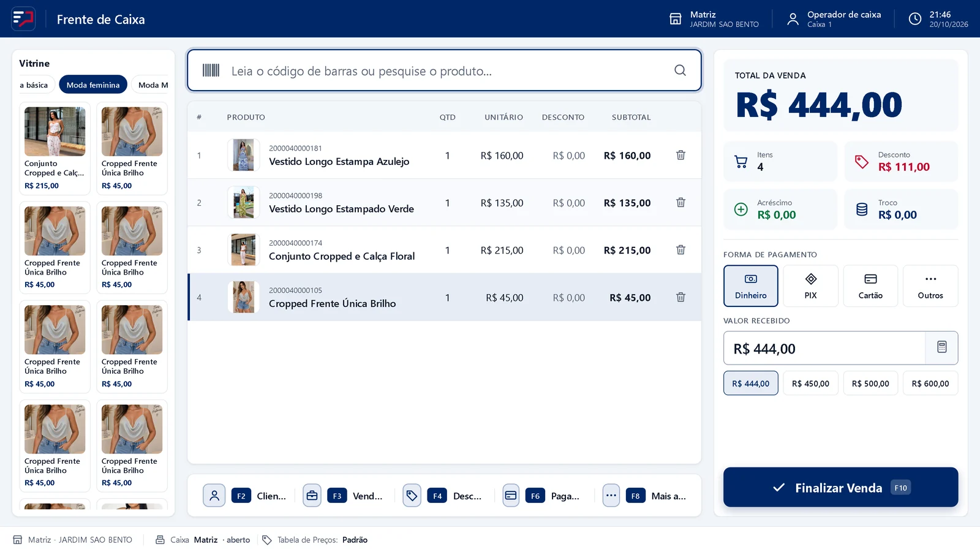Add Conjunto Cropped e Calça product from Vitrine

55,148
